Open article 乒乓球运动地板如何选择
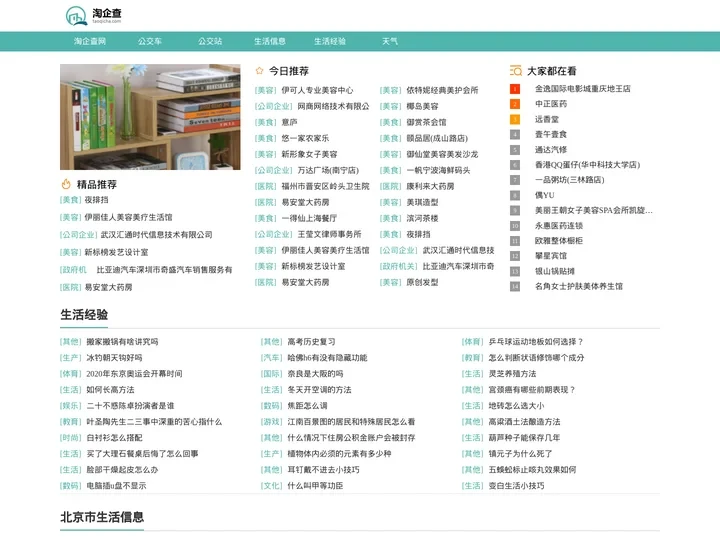Image resolution: width=720 pixels, height=540 pixels. [x=536, y=342]
